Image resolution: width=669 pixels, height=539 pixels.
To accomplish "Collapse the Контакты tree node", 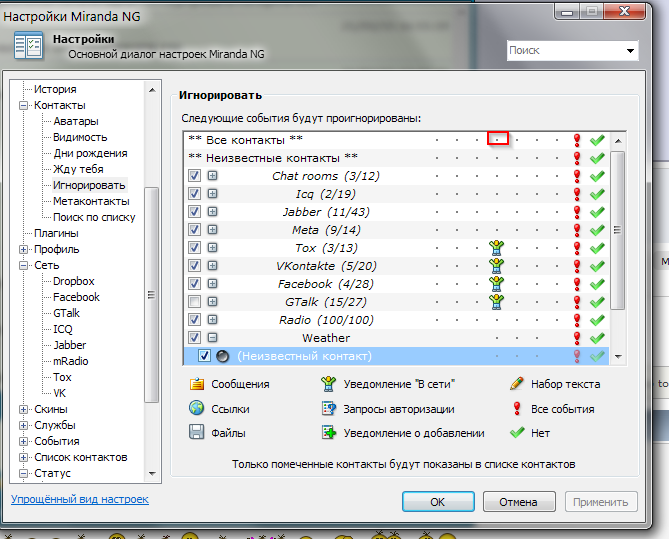I will pyautogui.click(x=23, y=105).
